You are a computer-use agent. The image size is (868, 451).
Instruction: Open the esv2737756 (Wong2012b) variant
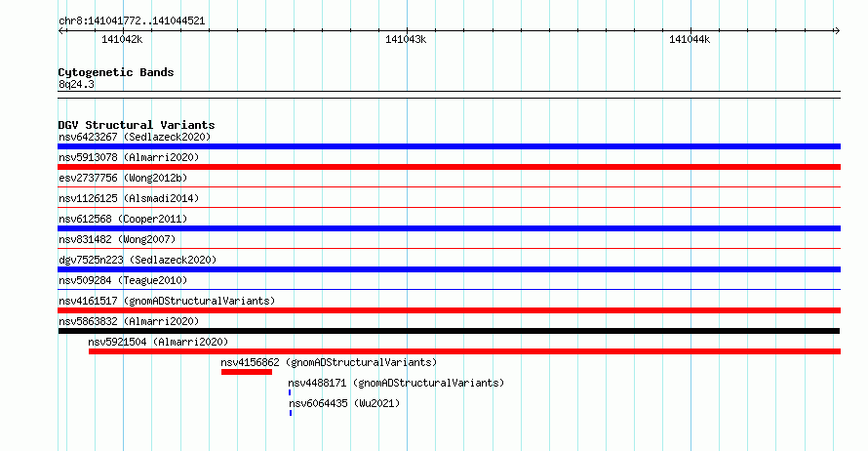123,178
